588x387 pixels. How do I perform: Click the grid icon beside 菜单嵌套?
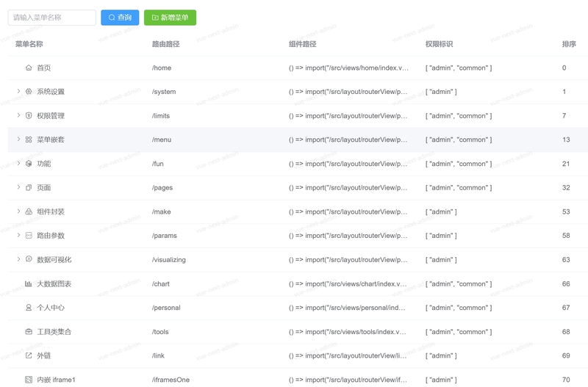[29, 140]
